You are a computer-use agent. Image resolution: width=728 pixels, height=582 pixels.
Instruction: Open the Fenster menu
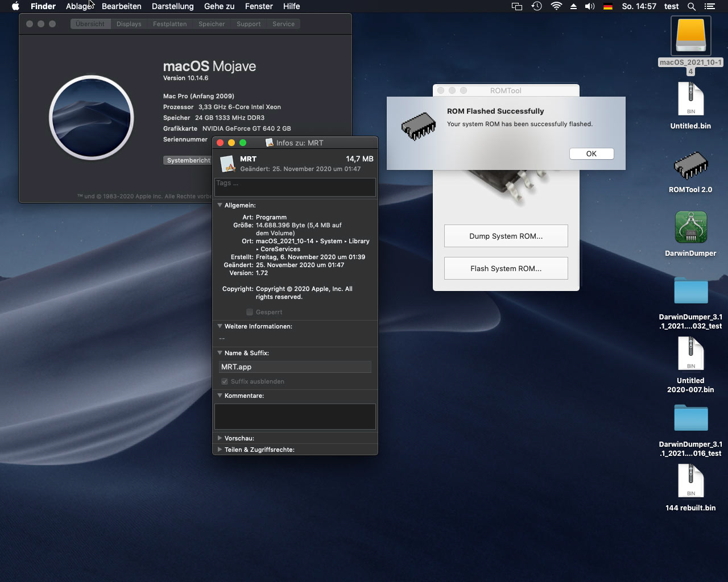tap(259, 6)
